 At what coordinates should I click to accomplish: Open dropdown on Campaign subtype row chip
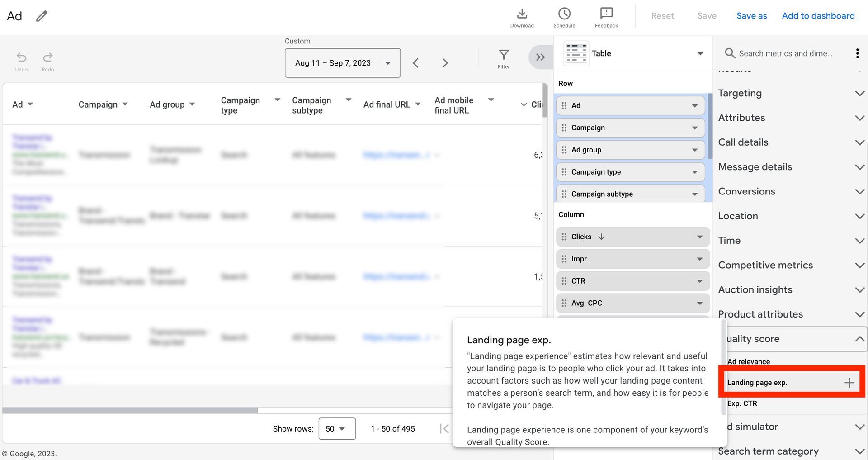point(695,194)
